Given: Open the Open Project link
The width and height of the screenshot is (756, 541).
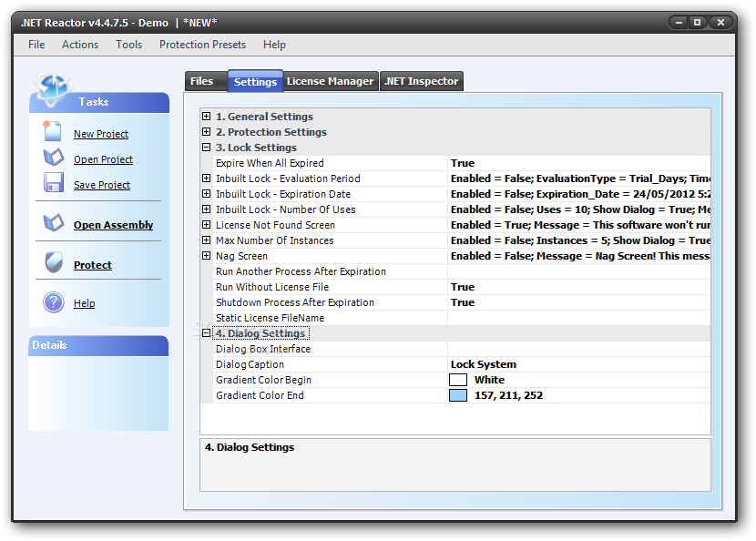Looking at the screenshot, I should click(103, 159).
